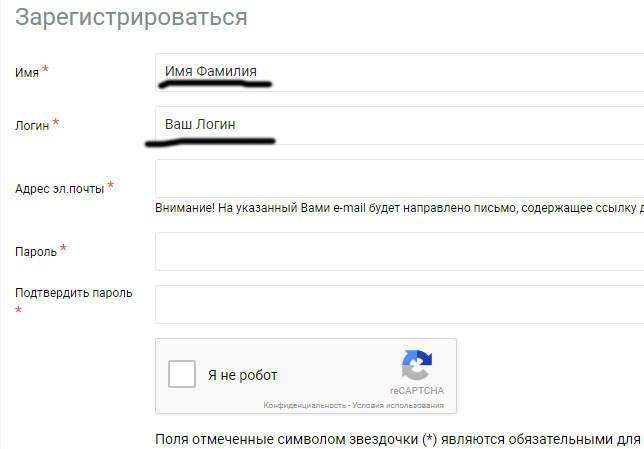Open the Условия использования link

tap(398, 405)
